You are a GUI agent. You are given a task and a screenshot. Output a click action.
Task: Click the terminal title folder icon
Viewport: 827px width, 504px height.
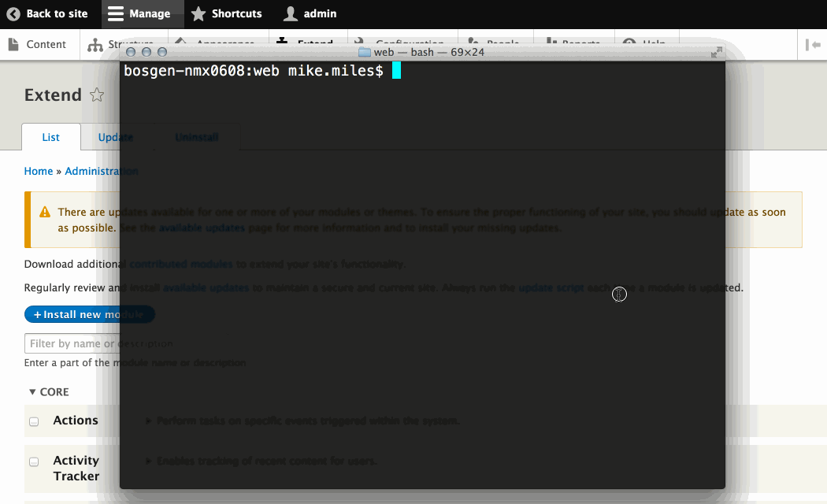(x=365, y=52)
